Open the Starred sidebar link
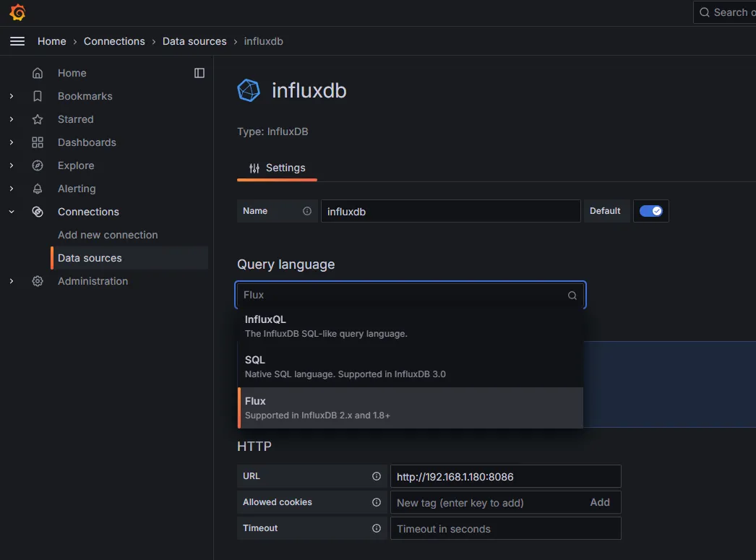This screenshot has width=756, height=560. click(x=76, y=119)
